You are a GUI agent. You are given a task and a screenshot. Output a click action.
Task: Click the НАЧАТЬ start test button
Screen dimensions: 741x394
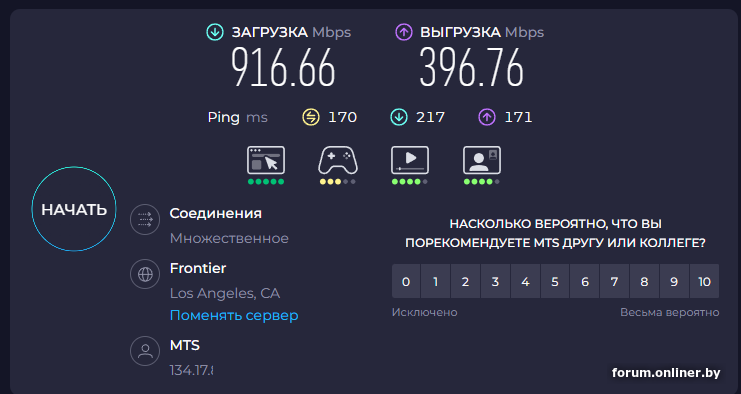pos(74,209)
